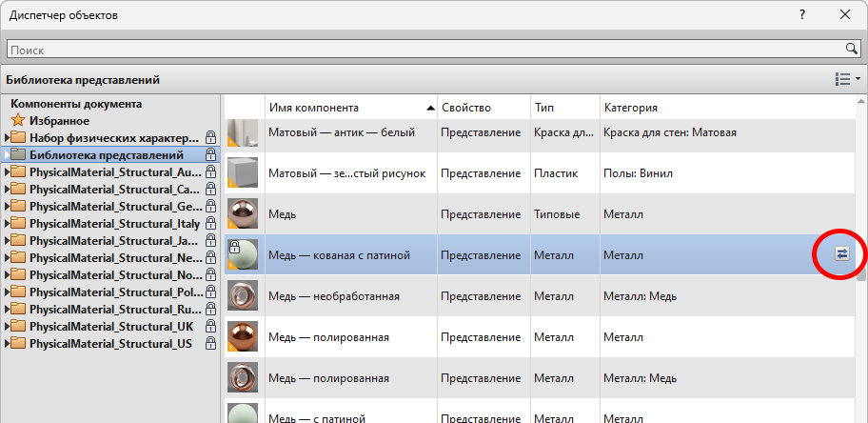Click the vertical scrollbar up arrow

[x=860, y=101]
